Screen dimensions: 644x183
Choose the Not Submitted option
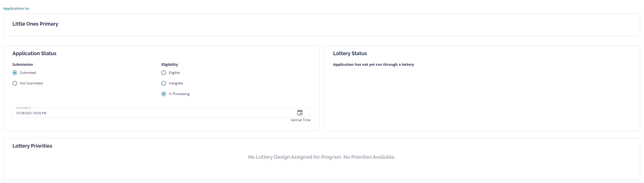[15, 83]
